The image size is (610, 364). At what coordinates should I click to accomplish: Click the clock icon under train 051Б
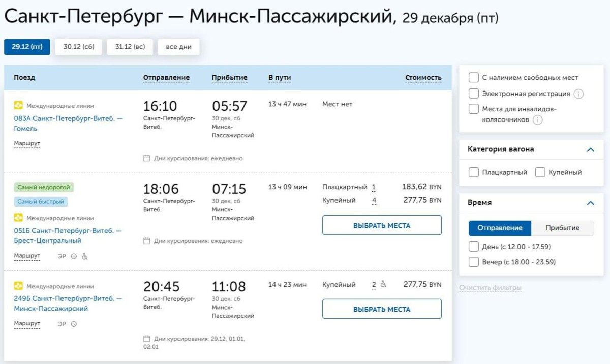click(74, 256)
